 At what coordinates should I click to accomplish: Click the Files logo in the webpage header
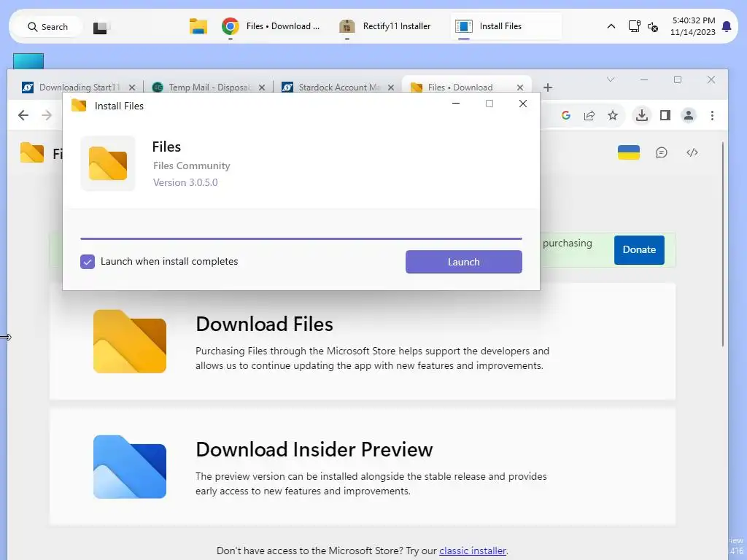[x=32, y=153]
